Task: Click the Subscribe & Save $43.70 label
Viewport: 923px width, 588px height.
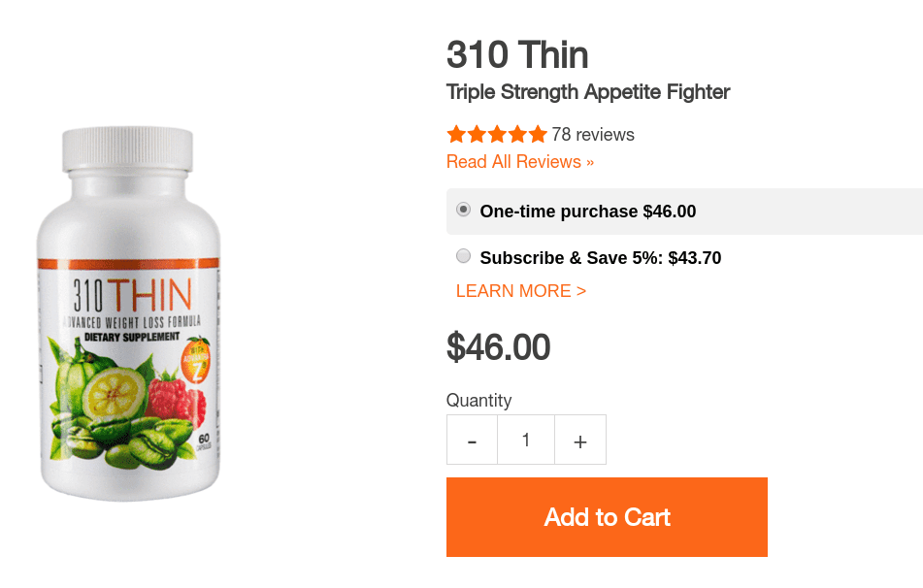Action: click(601, 258)
